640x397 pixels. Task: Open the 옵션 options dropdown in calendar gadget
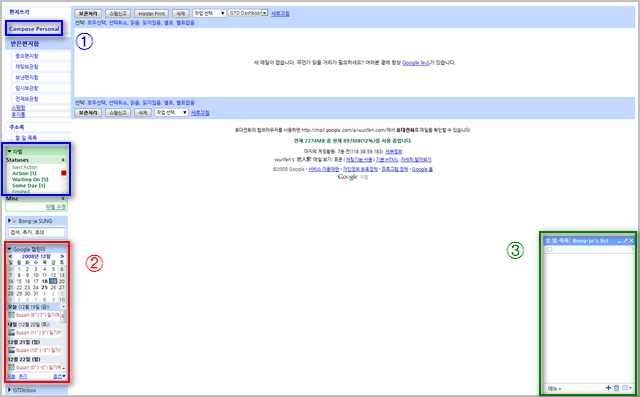pyautogui.click(x=60, y=376)
